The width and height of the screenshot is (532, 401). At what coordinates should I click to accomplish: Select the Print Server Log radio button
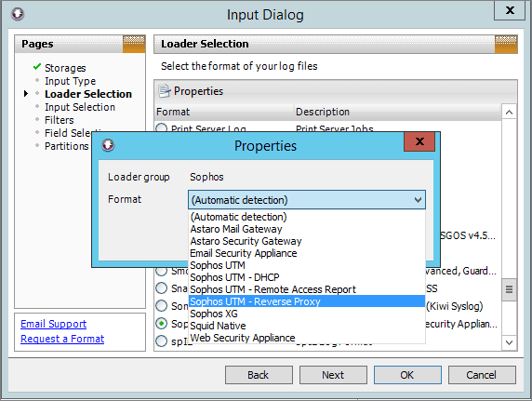(162, 128)
